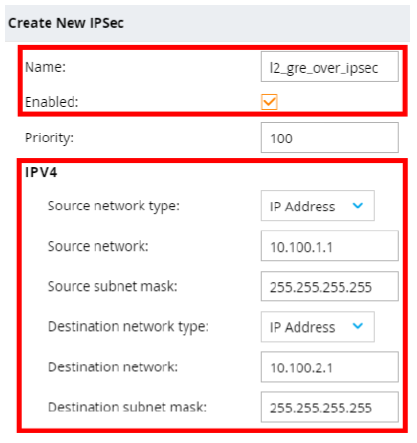
Task: Uncheck the Enabled checkbox
Action: (269, 102)
